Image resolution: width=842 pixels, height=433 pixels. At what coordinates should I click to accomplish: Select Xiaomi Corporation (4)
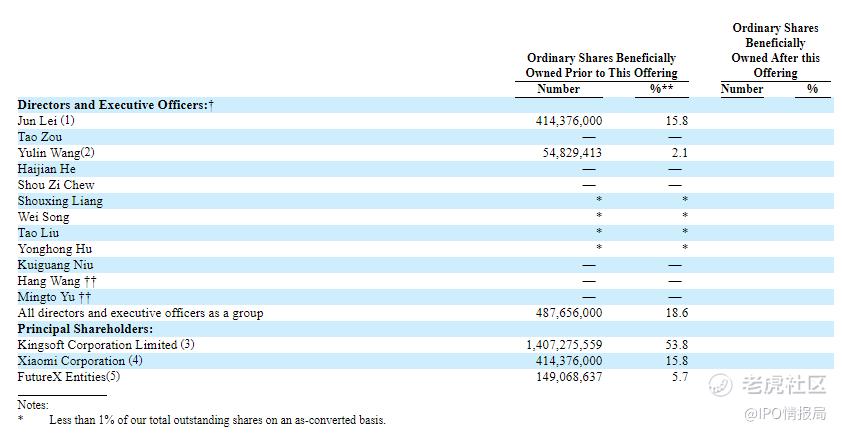coord(80,361)
